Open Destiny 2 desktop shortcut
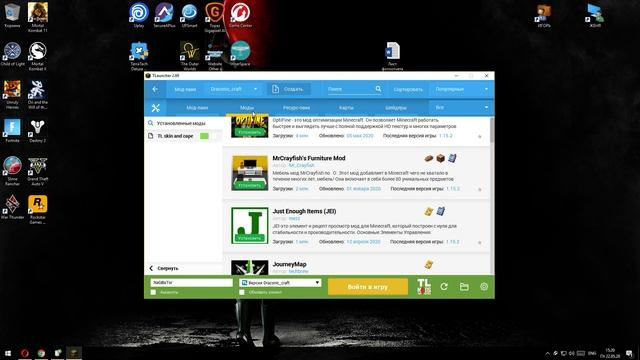 click(38, 131)
